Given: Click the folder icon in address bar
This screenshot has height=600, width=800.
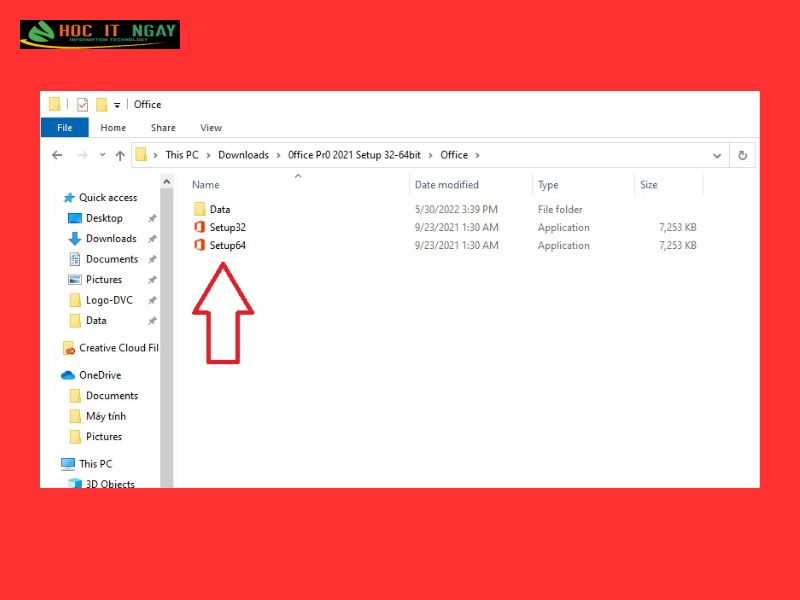Looking at the screenshot, I should (141, 155).
